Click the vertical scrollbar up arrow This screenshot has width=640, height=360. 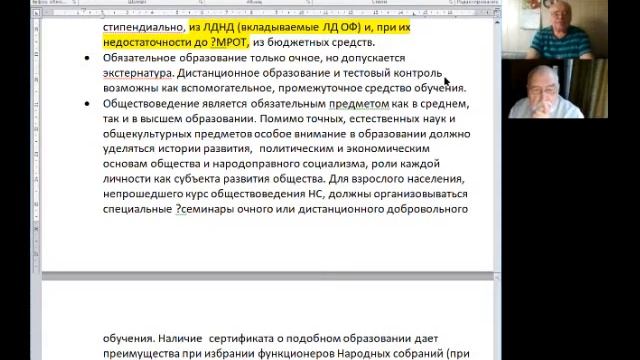[x=497, y=23]
